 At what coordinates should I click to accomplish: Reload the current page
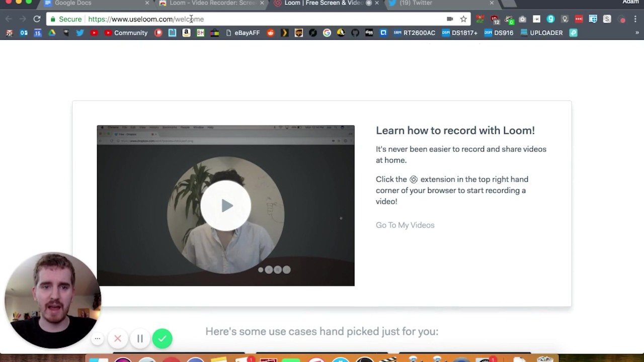(37, 19)
